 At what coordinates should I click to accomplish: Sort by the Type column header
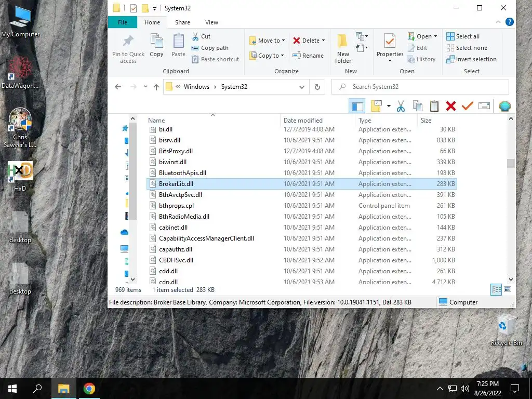coord(387,121)
